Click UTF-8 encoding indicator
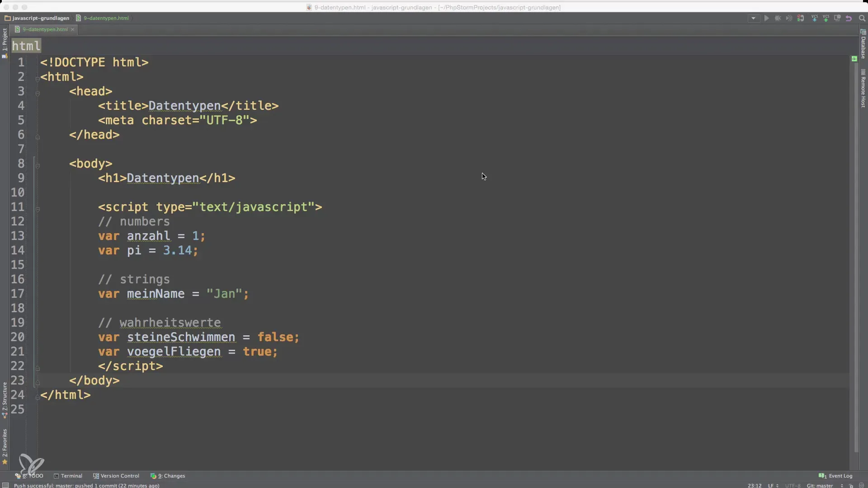 tap(793, 486)
